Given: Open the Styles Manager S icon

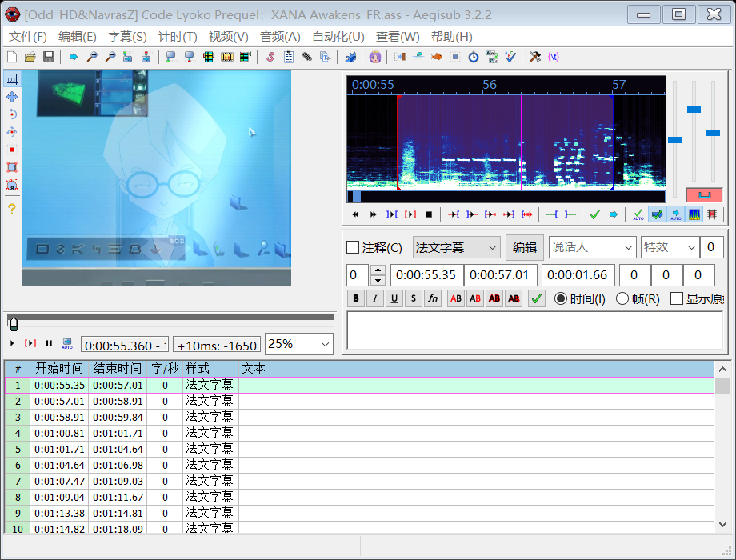Looking at the screenshot, I should (270, 58).
